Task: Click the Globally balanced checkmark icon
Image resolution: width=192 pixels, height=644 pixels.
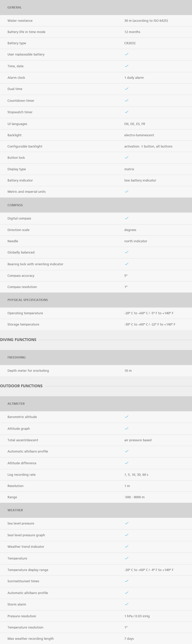Action: [127, 252]
